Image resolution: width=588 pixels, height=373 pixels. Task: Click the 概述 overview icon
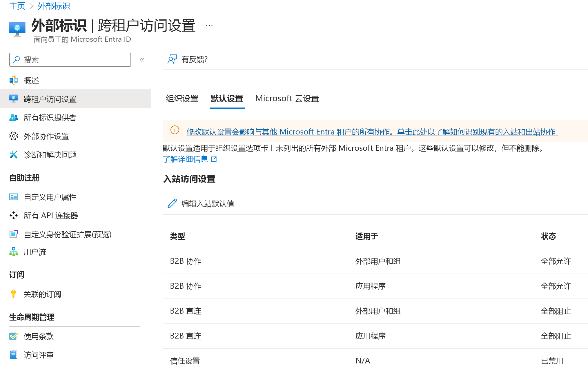14,81
